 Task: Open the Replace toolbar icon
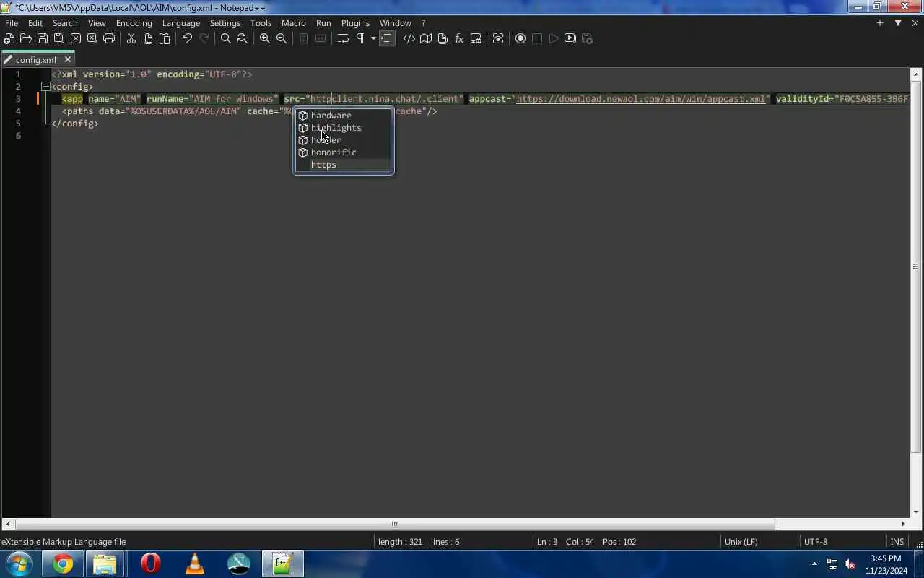pyautogui.click(x=243, y=38)
